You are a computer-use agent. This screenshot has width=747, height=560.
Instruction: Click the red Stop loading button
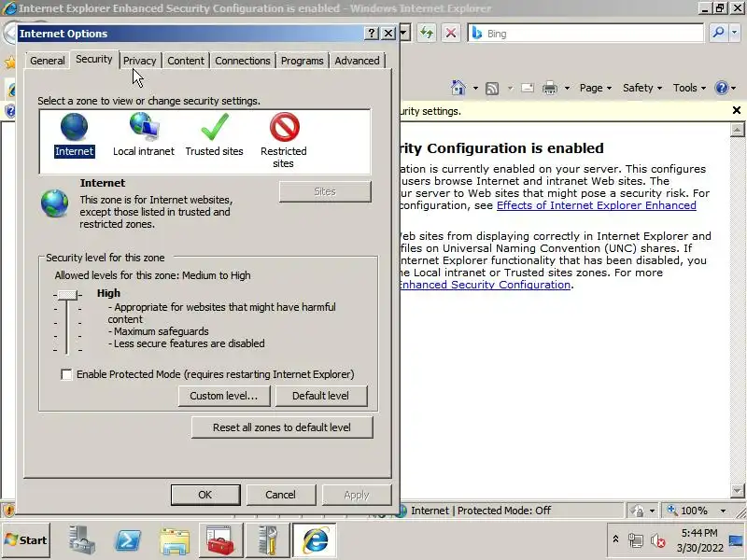(451, 34)
